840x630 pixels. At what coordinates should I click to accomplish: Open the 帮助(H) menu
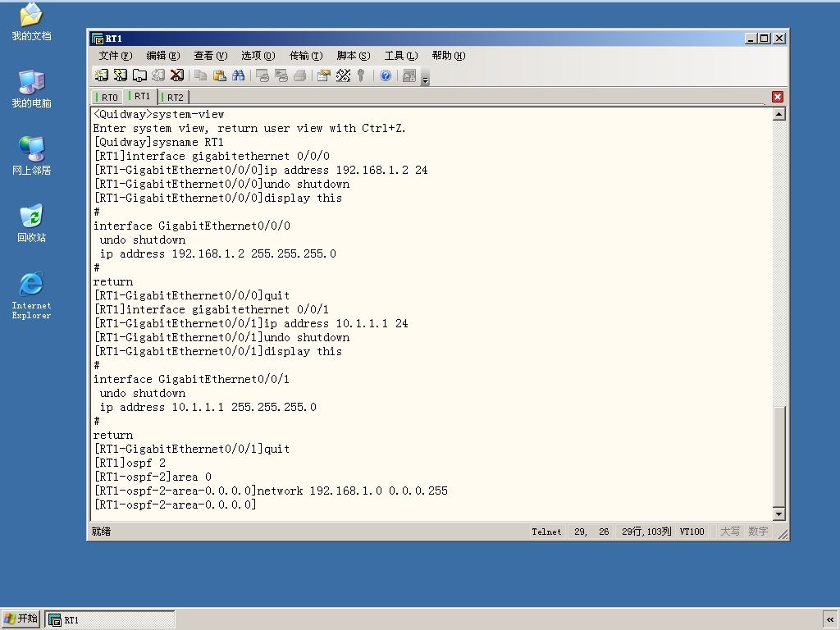point(449,56)
